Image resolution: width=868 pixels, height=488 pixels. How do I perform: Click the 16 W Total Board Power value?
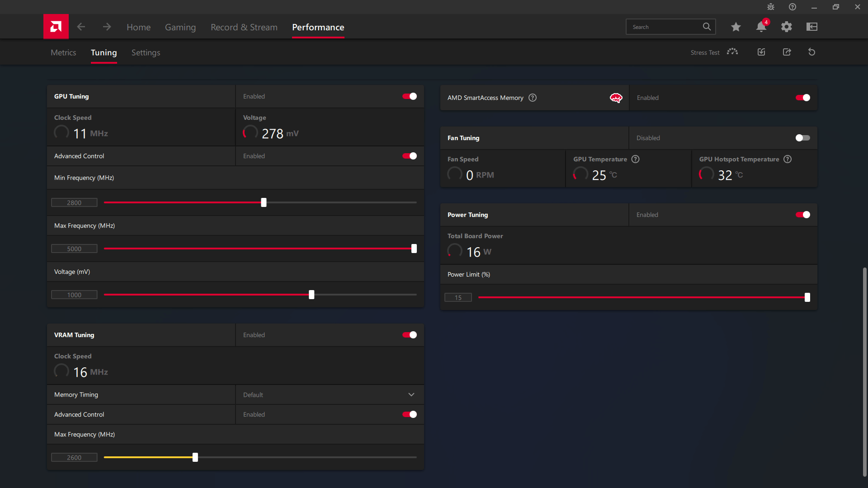point(479,252)
